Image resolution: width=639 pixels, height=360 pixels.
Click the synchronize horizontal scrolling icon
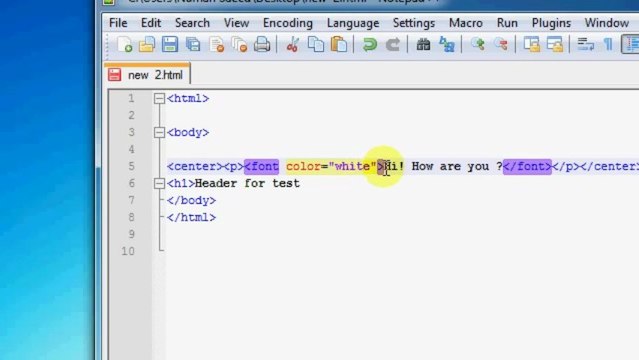coord(555,44)
